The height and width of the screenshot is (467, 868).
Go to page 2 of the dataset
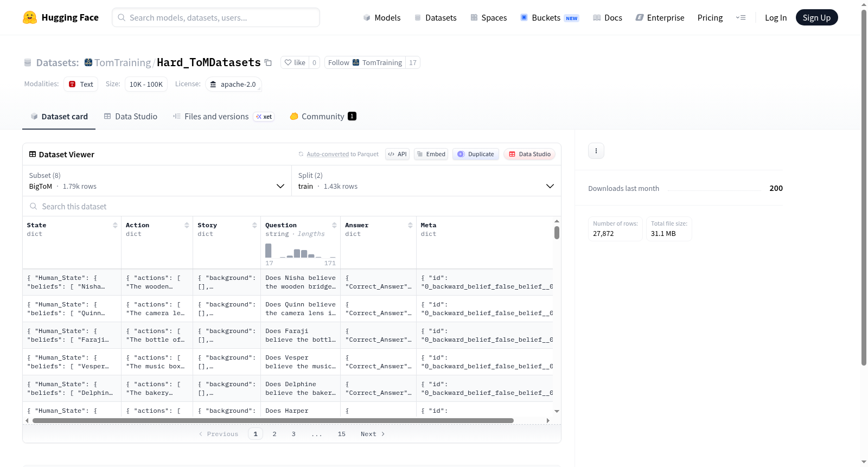click(x=275, y=434)
